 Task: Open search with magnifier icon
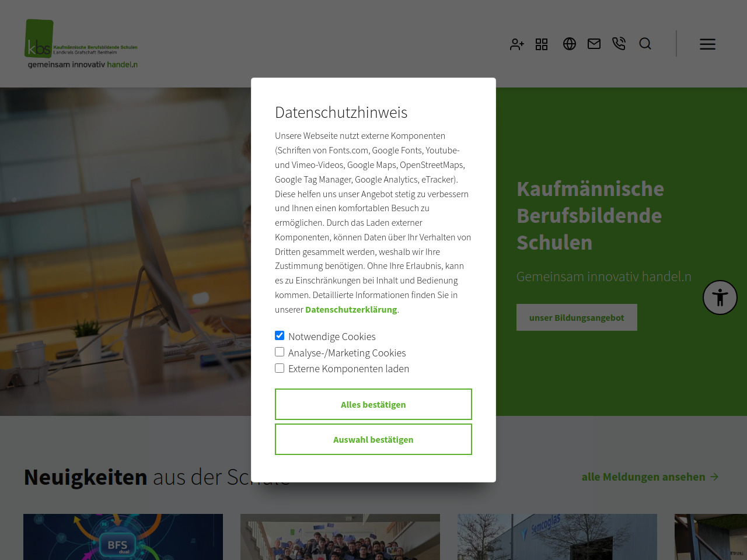(x=645, y=44)
